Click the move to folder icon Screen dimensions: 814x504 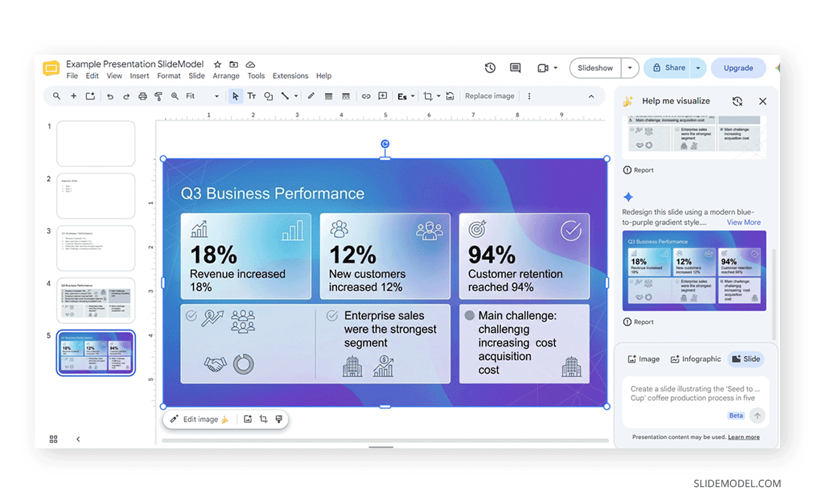point(233,64)
